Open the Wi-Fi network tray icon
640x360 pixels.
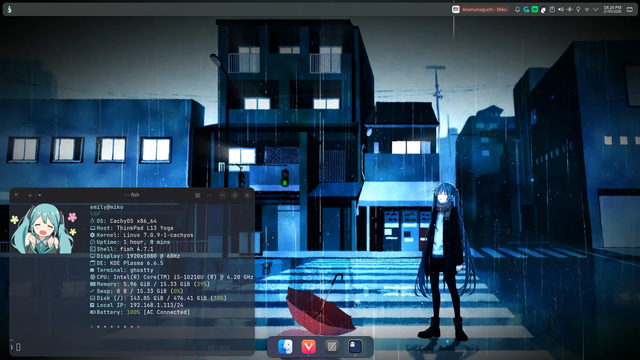point(587,9)
